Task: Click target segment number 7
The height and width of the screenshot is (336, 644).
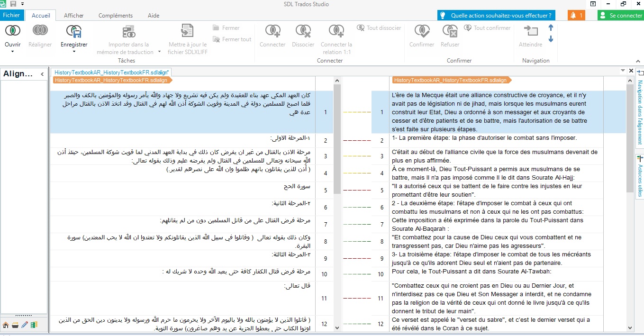Action: [381, 225]
